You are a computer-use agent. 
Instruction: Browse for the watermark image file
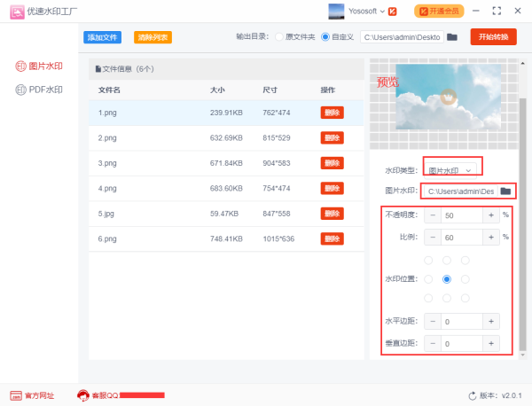(x=505, y=191)
